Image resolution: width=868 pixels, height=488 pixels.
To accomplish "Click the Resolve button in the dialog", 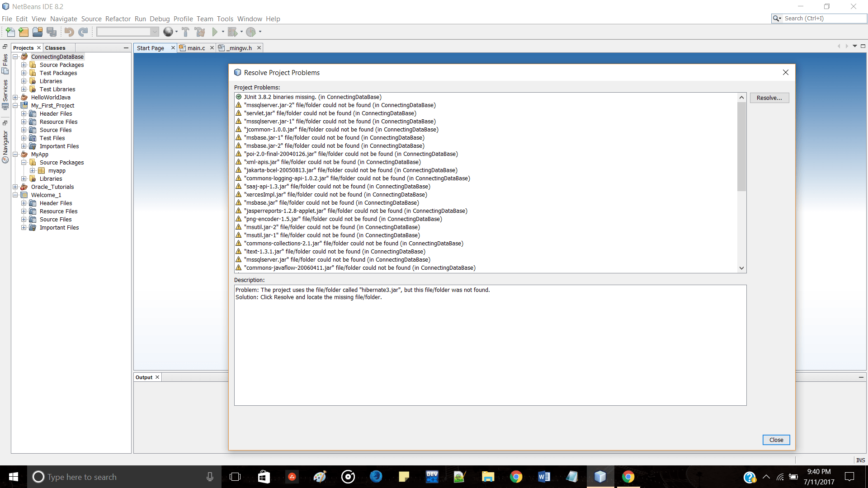I will [x=769, y=98].
